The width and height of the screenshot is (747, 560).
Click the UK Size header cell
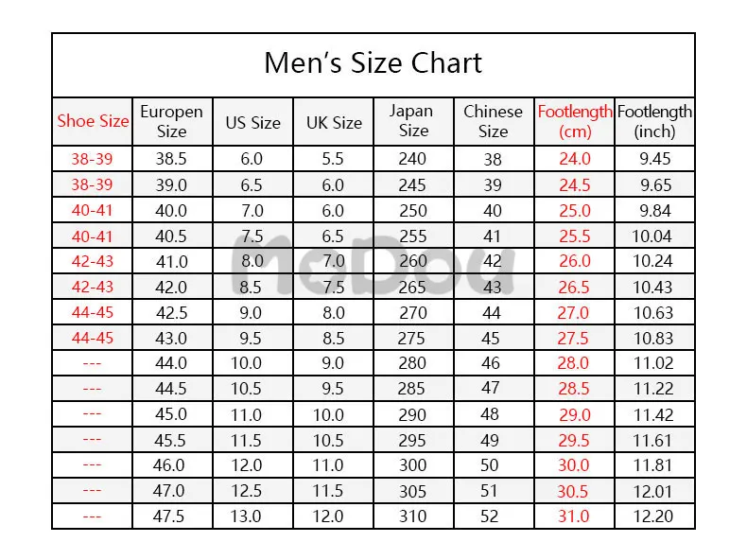pyautogui.click(x=334, y=122)
